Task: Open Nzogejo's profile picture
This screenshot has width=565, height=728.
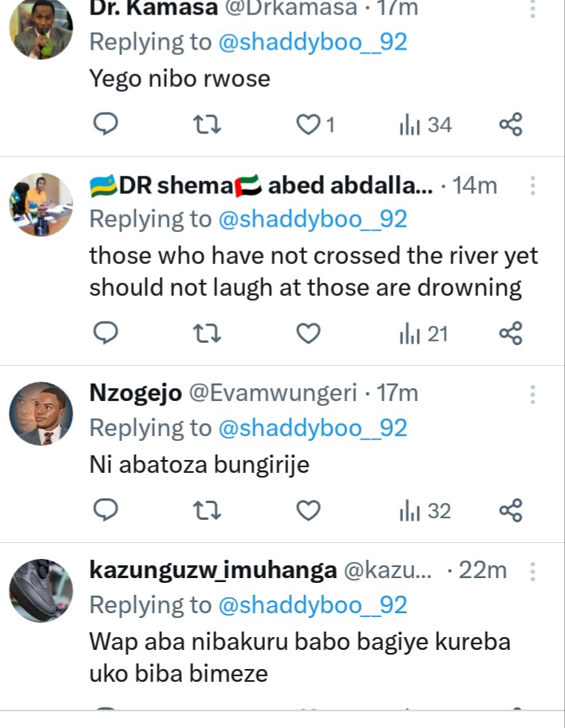Action: click(41, 414)
